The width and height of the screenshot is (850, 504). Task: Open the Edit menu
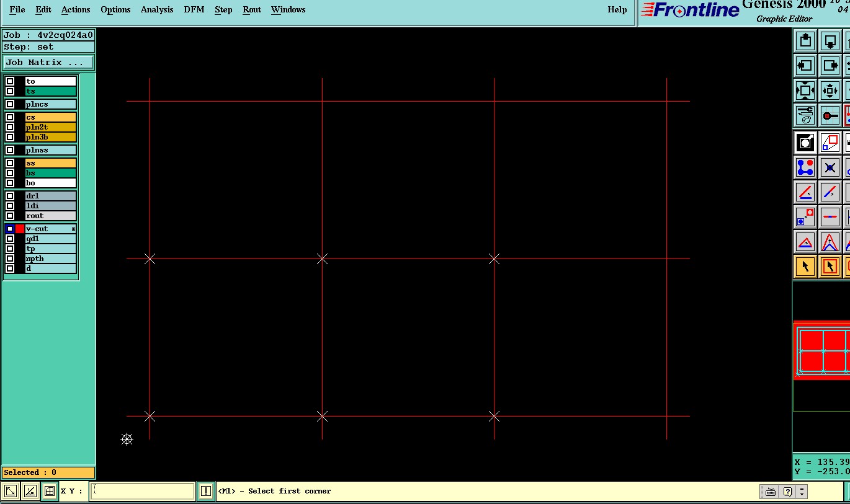coord(43,9)
